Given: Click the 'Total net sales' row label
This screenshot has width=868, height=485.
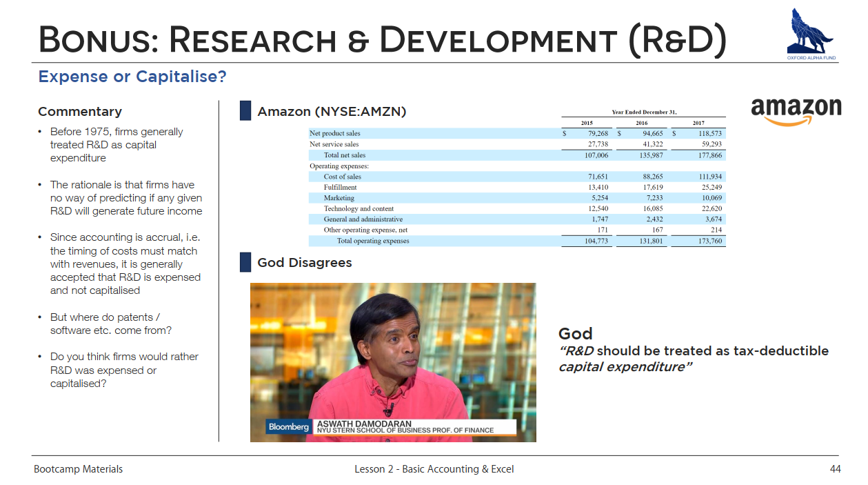Looking at the screenshot, I should pos(345,155).
